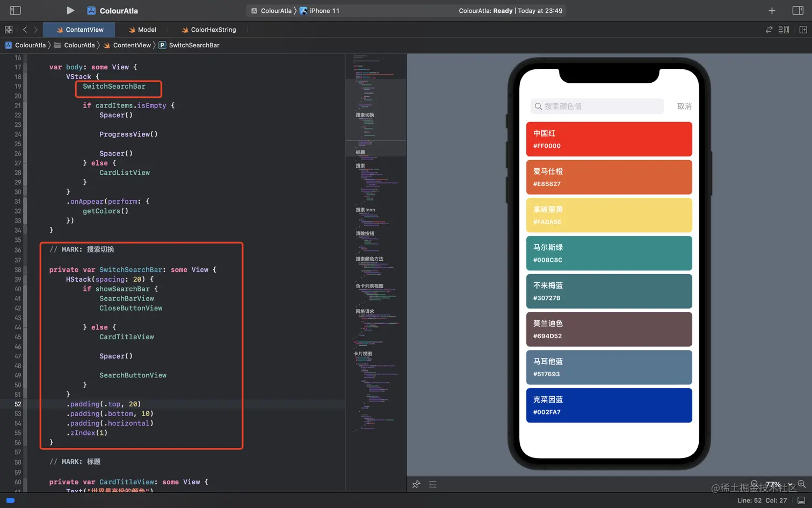Click the code review arrows icon

click(x=769, y=30)
